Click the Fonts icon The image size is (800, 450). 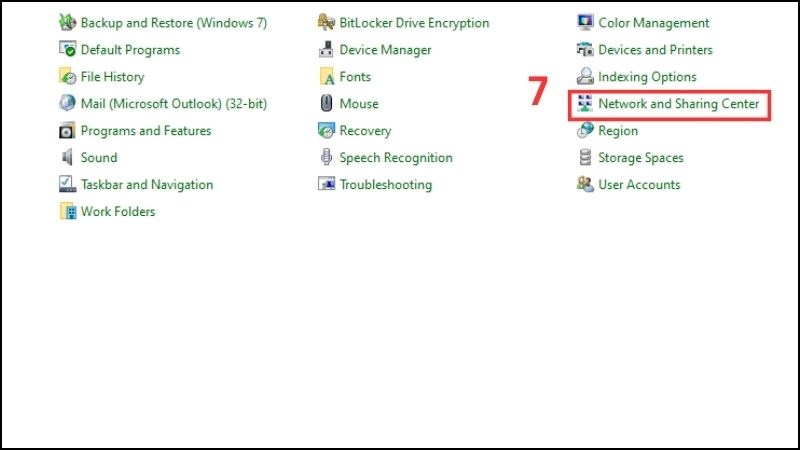click(326, 77)
